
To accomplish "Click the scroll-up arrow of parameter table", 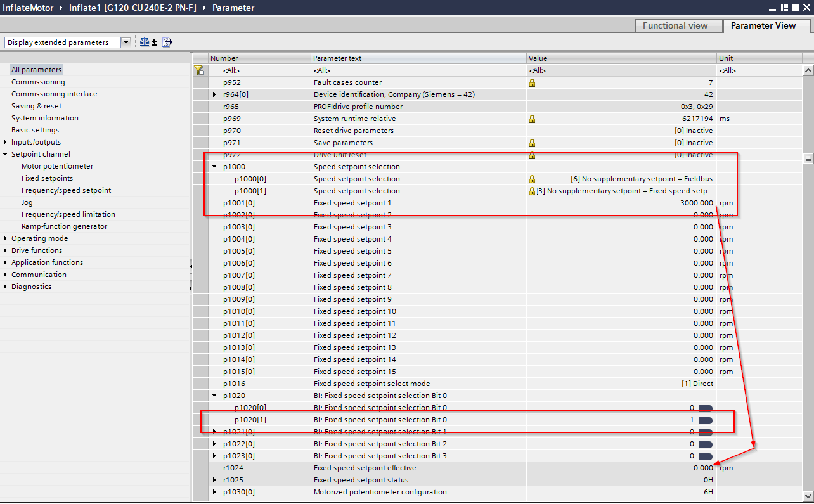I will coord(808,70).
